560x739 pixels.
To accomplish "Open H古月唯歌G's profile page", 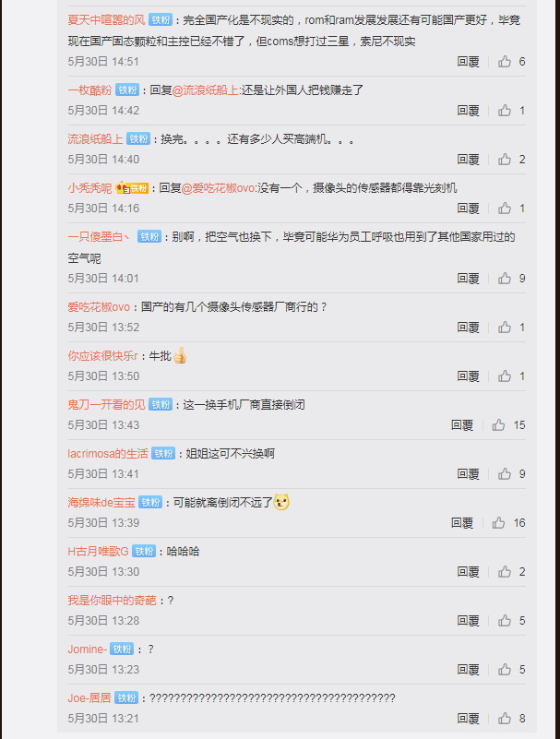I will pyautogui.click(x=98, y=552).
